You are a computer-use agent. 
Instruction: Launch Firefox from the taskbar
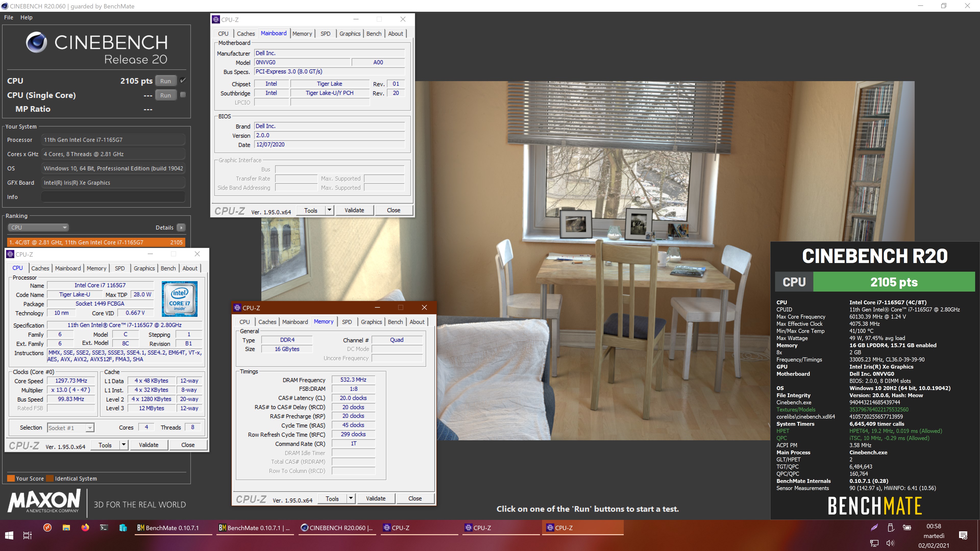pos(85,528)
